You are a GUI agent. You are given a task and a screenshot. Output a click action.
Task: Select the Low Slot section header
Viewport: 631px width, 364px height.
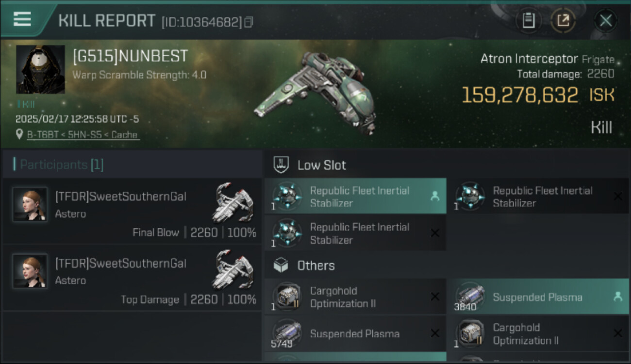pyautogui.click(x=321, y=165)
